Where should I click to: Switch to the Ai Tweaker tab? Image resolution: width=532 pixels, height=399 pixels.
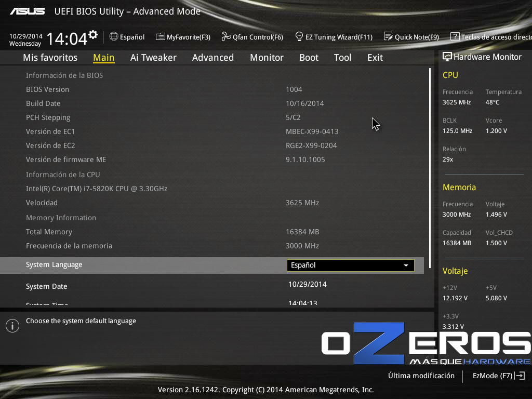pyautogui.click(x=153, y=58)
